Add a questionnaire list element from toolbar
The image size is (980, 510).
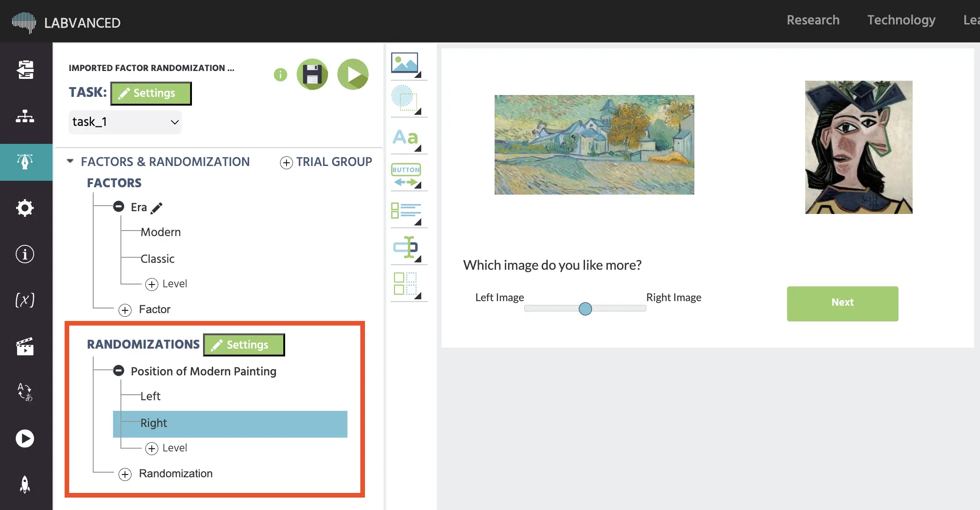(406, 213)
